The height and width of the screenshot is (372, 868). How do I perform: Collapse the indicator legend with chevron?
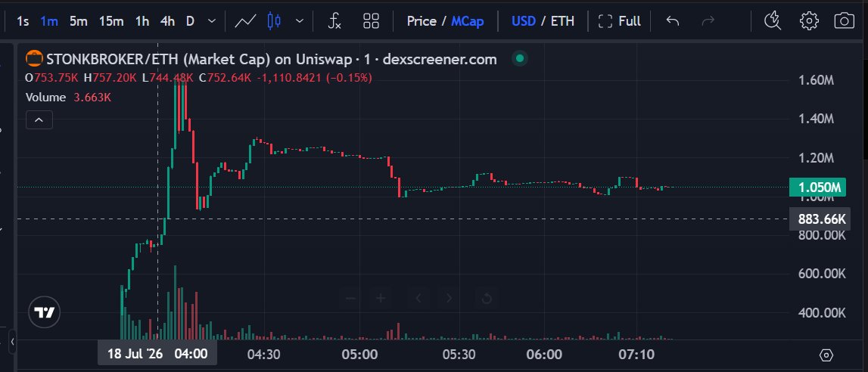pyautogui.click(x=39, y=119)
